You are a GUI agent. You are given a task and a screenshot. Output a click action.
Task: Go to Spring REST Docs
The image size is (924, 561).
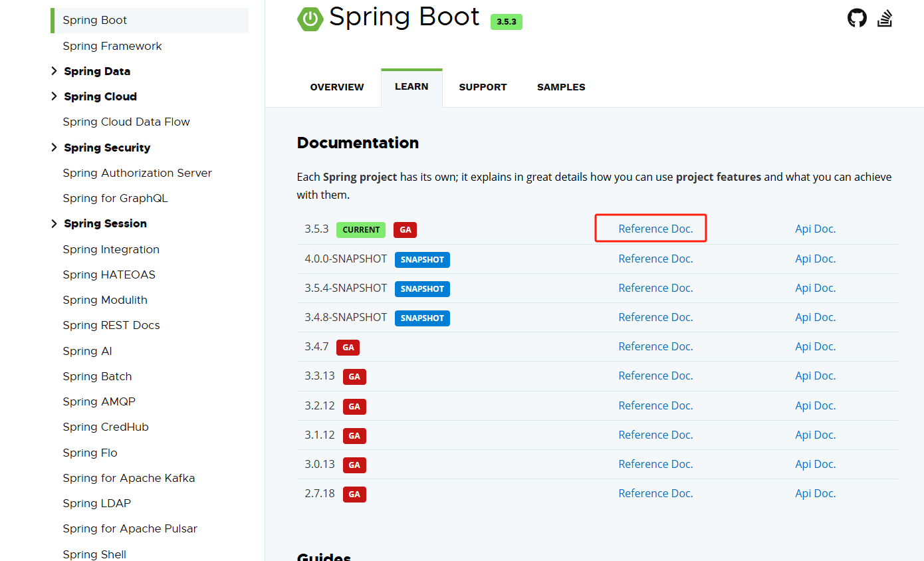[x=111, y=325]
